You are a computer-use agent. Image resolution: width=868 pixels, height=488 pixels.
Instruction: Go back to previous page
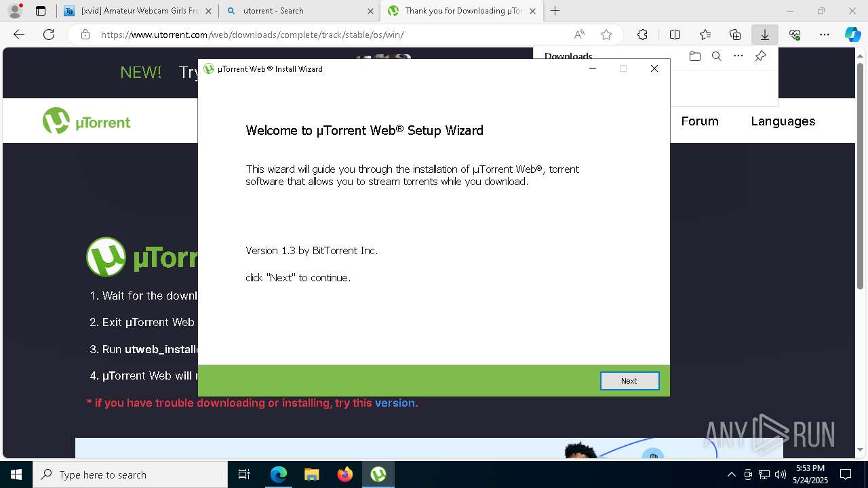(x=19, y=35)
